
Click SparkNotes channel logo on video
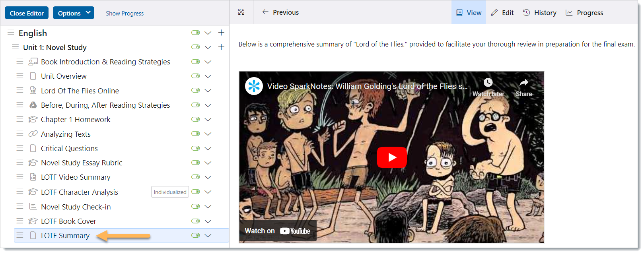(x=254, y=86)
